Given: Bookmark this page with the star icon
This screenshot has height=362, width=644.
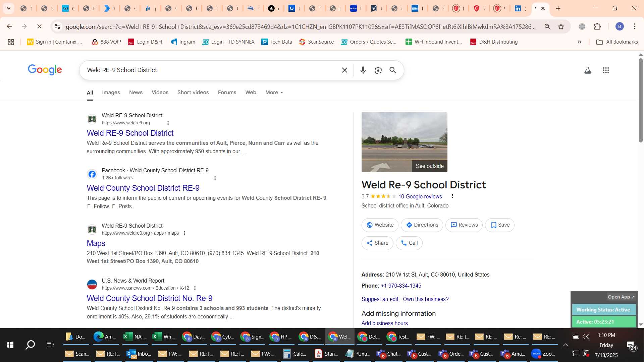Looking at the screenshot, I should click(x=561, y=26).
